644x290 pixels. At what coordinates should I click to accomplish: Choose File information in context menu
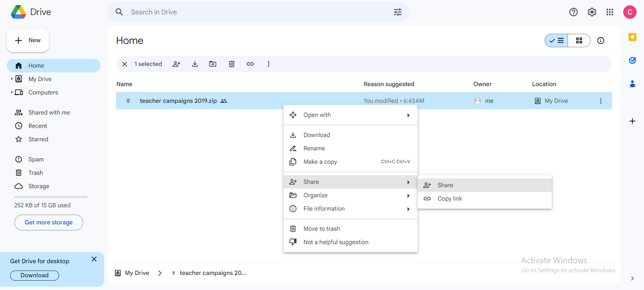351,209
